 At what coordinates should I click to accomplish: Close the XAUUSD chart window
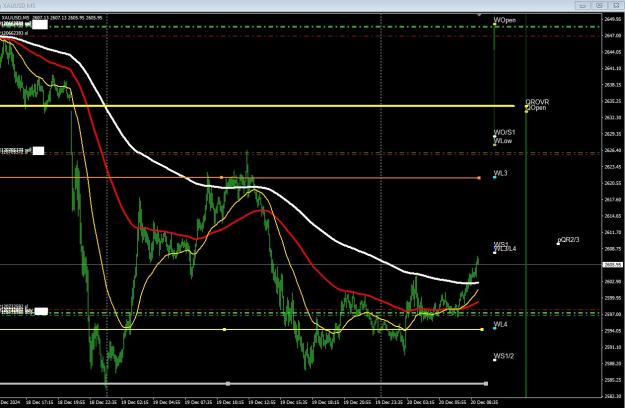click(x=615, y=5)
